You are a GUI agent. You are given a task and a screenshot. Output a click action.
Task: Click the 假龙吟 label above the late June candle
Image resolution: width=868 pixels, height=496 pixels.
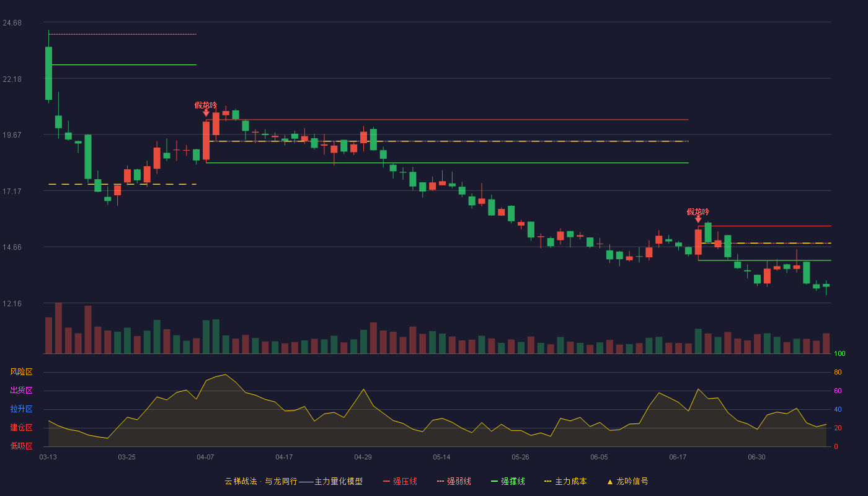pos(698,211)
